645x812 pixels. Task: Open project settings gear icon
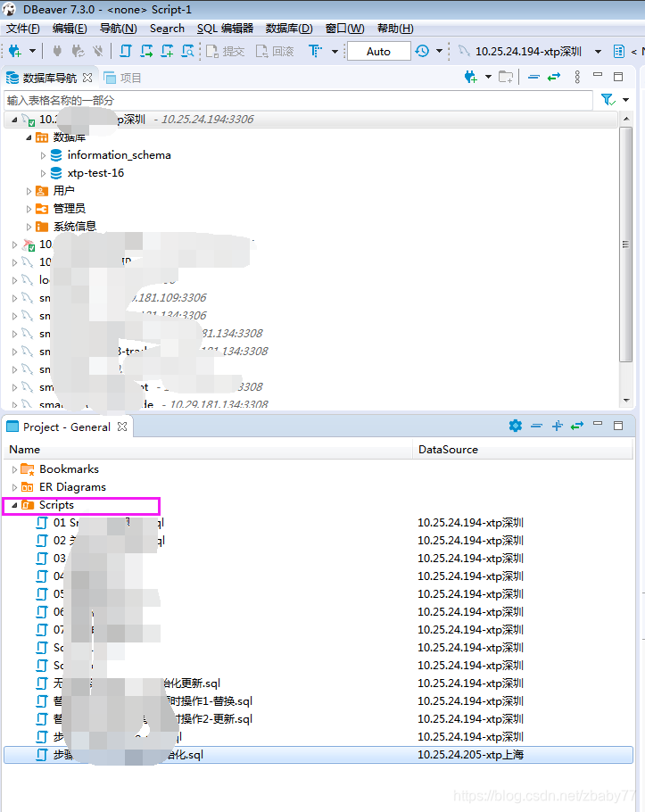[515, 426]
